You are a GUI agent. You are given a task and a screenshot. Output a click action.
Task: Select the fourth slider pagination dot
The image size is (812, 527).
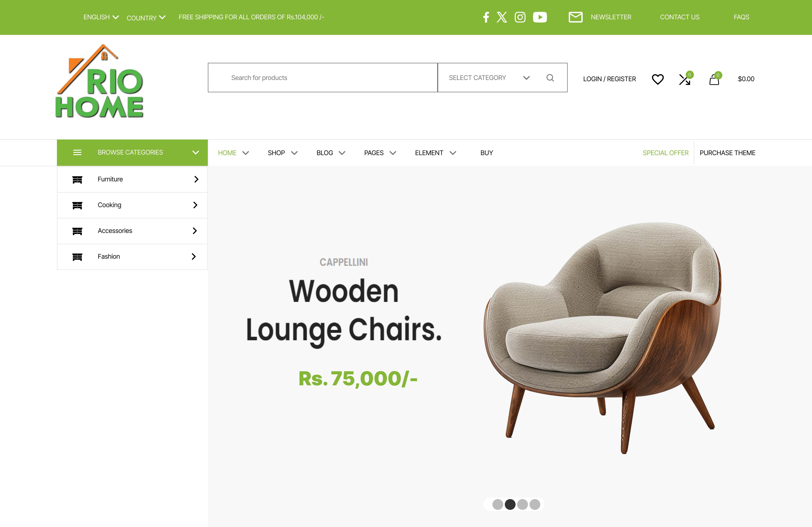coord(535,504)
